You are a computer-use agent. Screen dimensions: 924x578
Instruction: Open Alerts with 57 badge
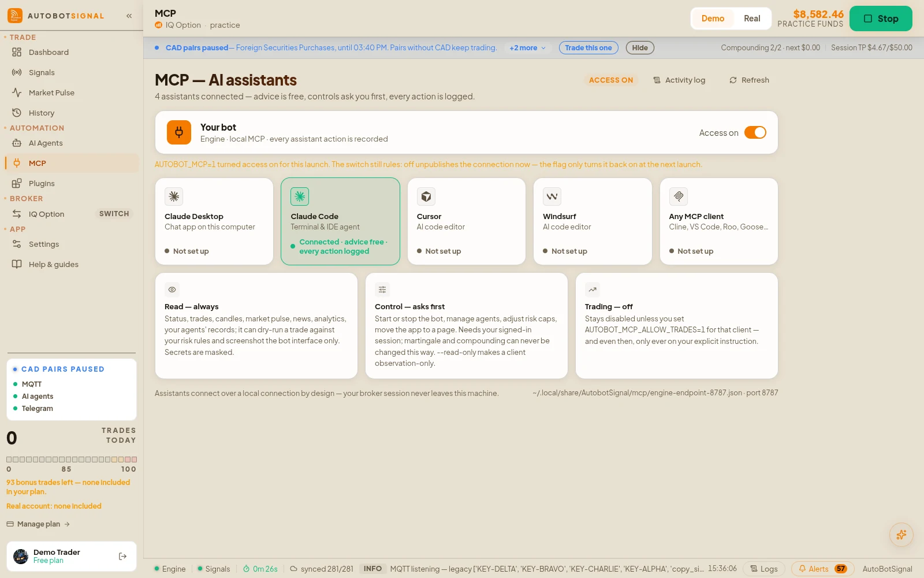point(823,569)
